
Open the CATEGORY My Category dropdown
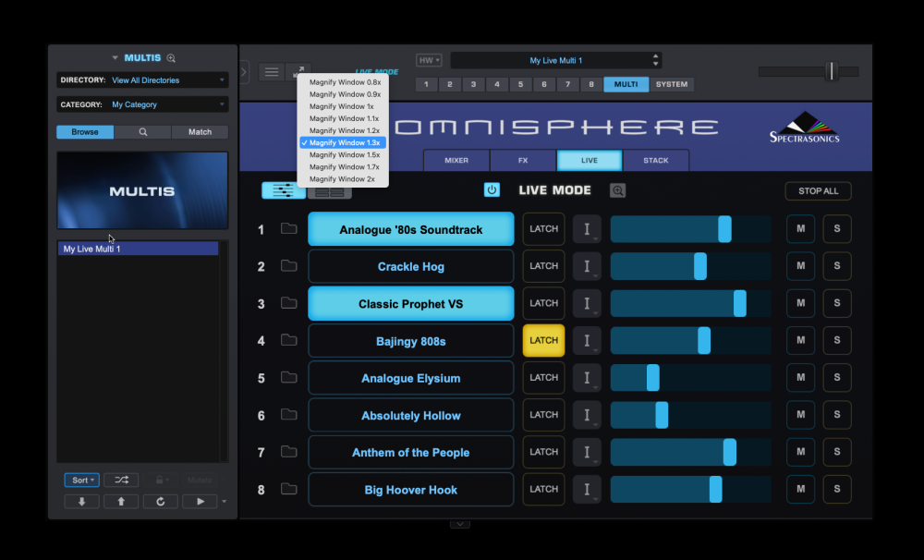coord(142,104)
